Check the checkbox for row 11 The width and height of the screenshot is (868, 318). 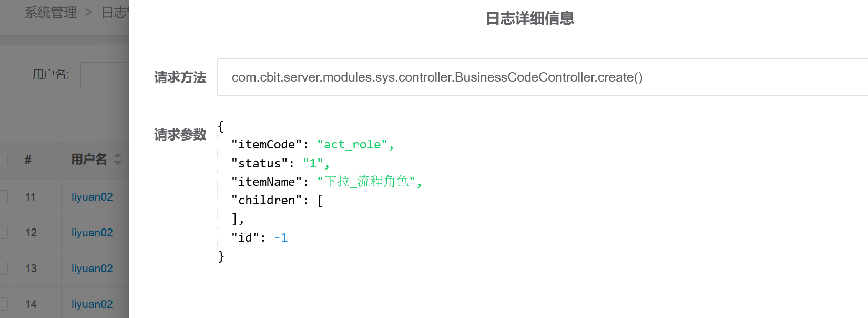coord(3,197)
